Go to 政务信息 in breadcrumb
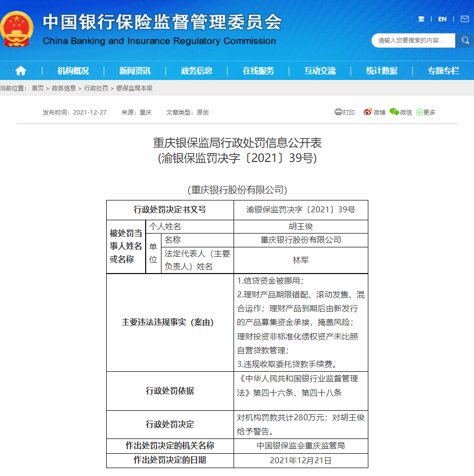The height and width of the screenshot is (476, 474). (64, 88)
